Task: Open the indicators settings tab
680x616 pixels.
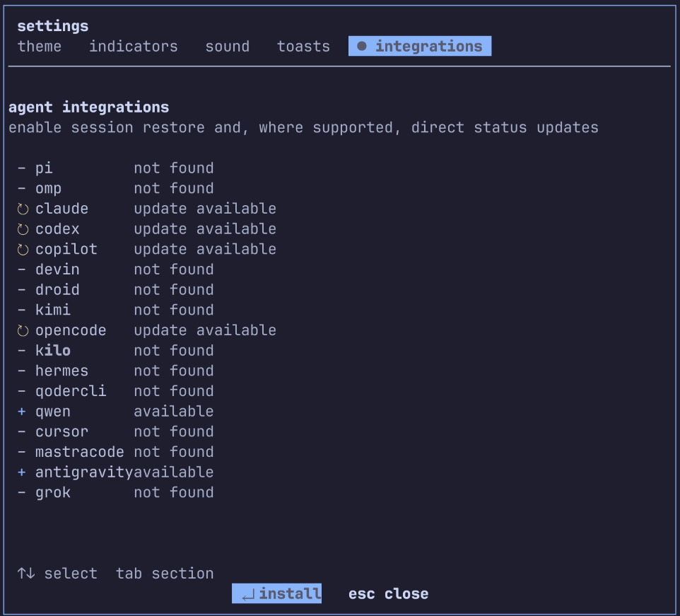Action: click(x=133, y=47)
